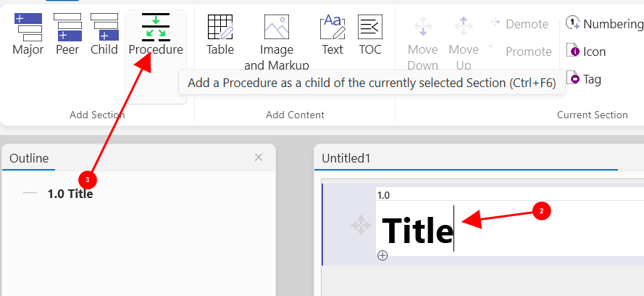This screenshot has width=644, height=296.
Task: Click the Move Down arrow icon
Action: click(422, 28)
